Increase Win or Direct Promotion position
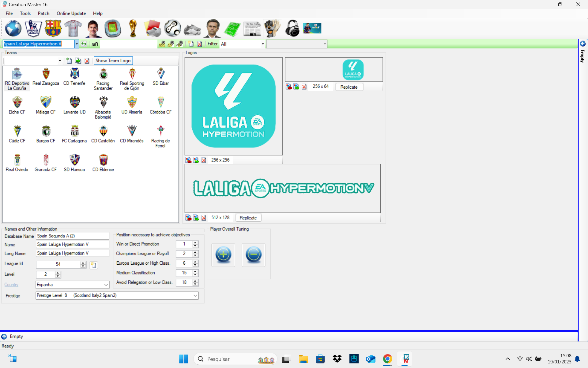The width and height of the screenshot is (588, 368). (x=195, y=243)
